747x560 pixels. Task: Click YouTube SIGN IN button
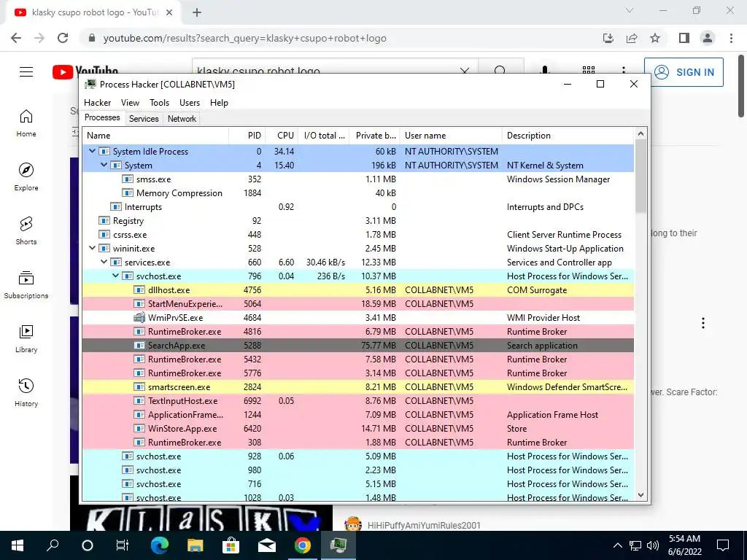click(684, 72)
